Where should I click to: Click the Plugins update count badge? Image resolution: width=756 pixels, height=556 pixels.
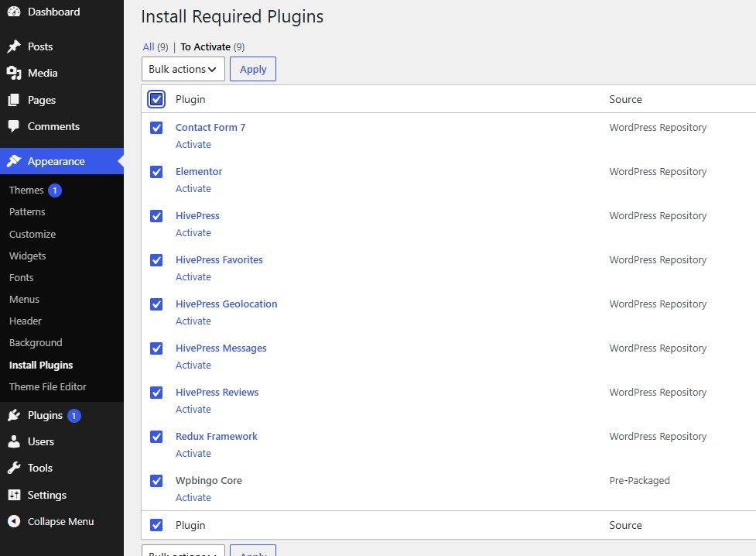point(74,416)
